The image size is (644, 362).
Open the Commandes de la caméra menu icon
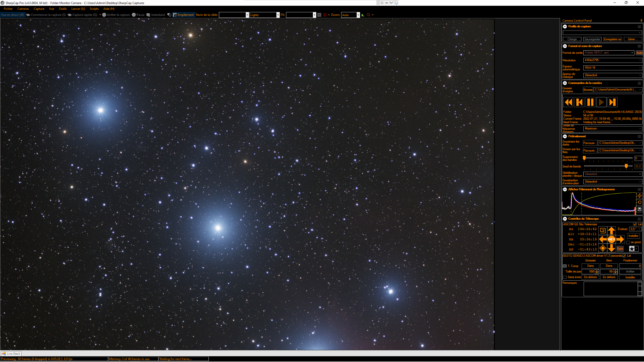tap(639, 83)
